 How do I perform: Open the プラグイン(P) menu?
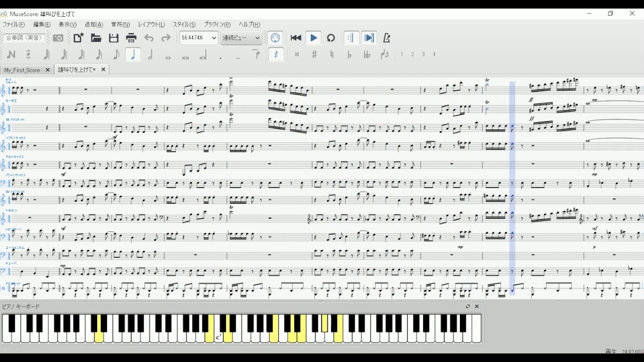pyautogui.click(x=217, y=24)
